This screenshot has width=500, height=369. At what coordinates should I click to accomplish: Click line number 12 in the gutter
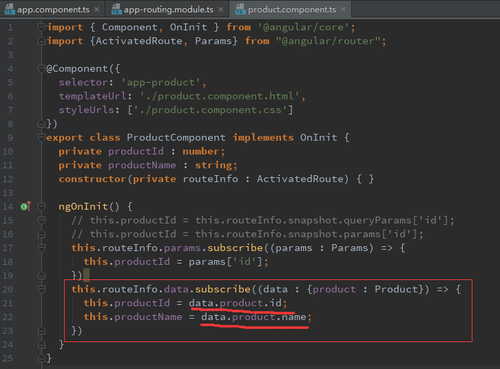click(x=8, y=179)
